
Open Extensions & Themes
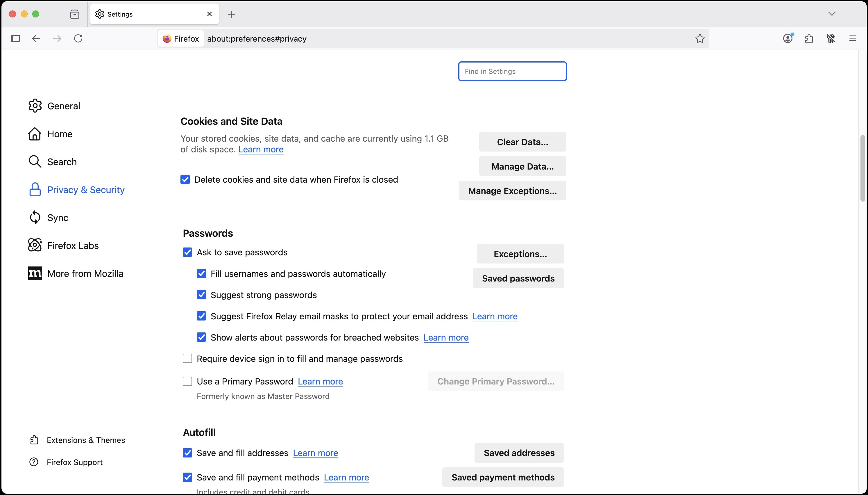(x=77, y=440)
